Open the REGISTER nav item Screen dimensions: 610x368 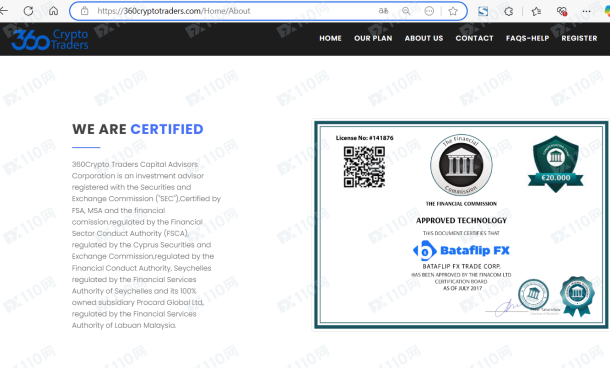click(579, 38)
